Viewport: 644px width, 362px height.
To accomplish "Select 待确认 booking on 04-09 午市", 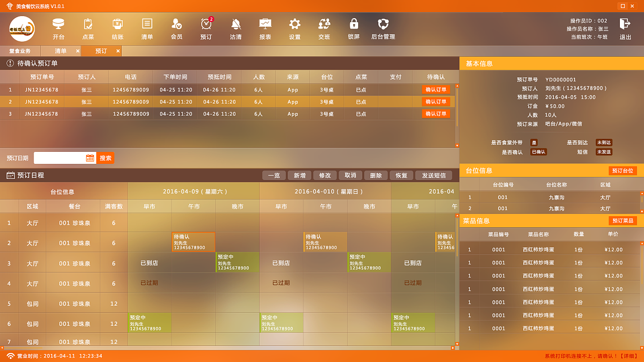I will coord(194,242).
